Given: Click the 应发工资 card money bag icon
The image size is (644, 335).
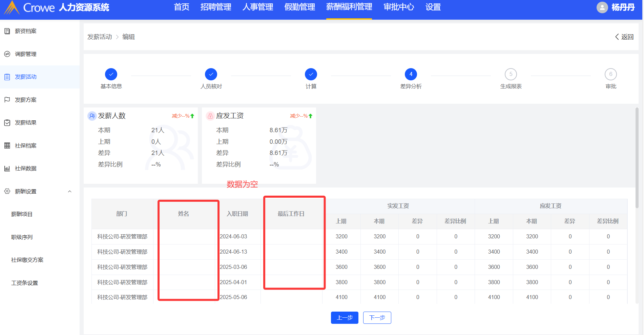Looking at the screenshot, I should coord(210,116).
